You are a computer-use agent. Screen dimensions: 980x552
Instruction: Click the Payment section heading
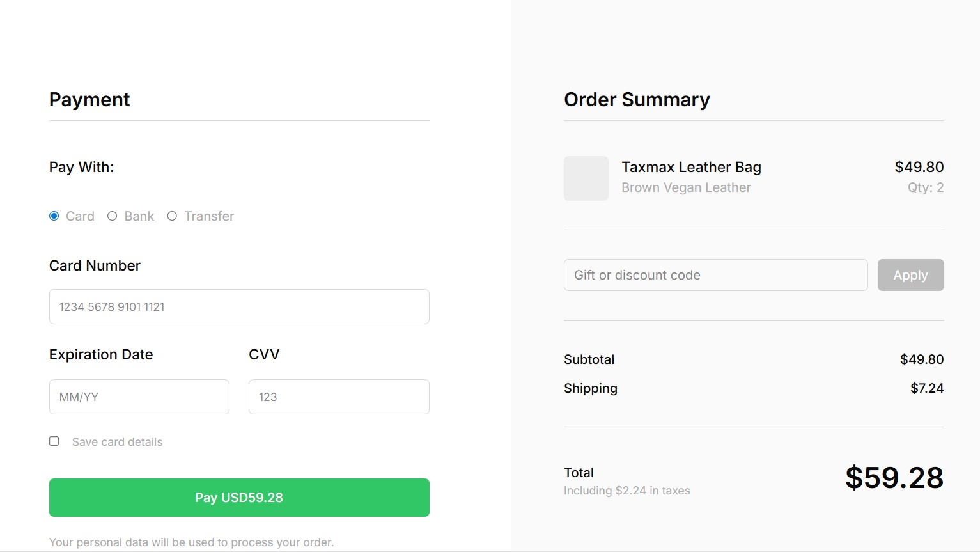(89, 100)
